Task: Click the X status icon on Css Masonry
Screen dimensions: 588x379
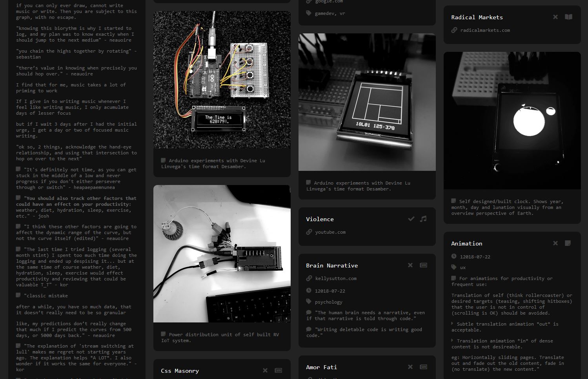Action: (x=265, y=370)
